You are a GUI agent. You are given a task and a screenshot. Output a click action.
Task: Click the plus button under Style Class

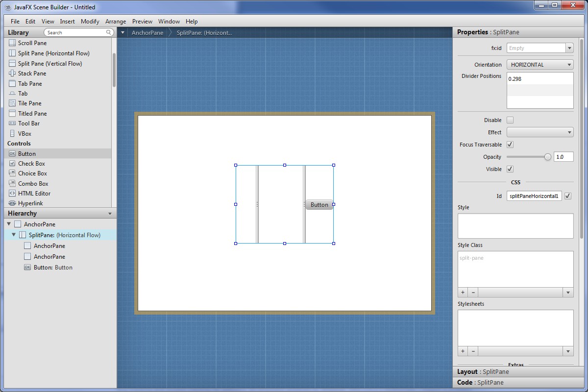pos(463,293)
